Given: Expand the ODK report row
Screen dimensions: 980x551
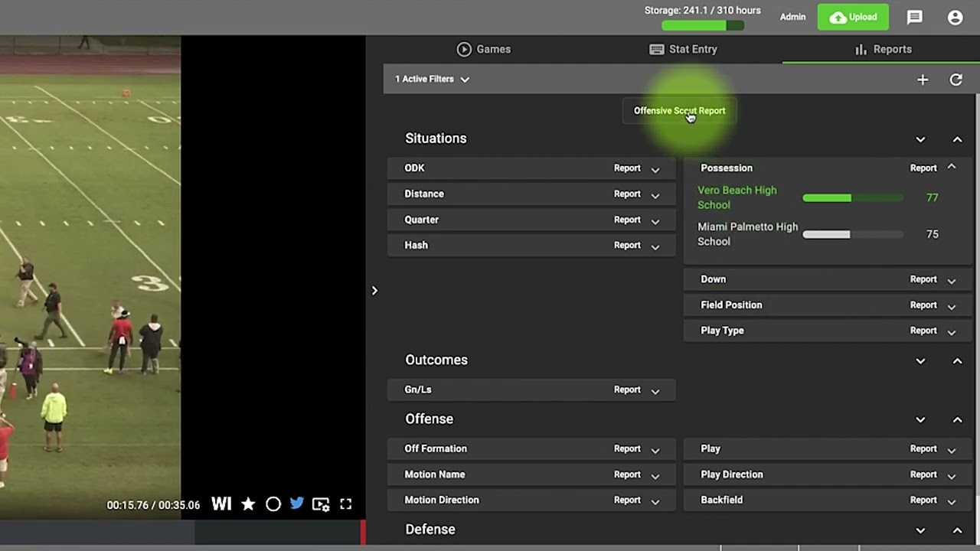Looking at the screenshot, I should 655,169.
